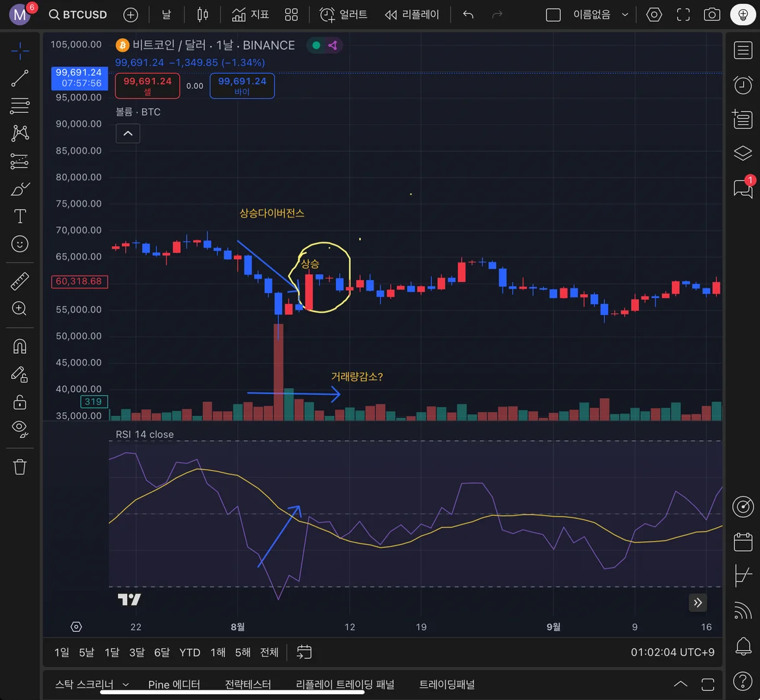760x700 pixels.
Task: Toggle magnet mode for drawings
Action: 20,346
